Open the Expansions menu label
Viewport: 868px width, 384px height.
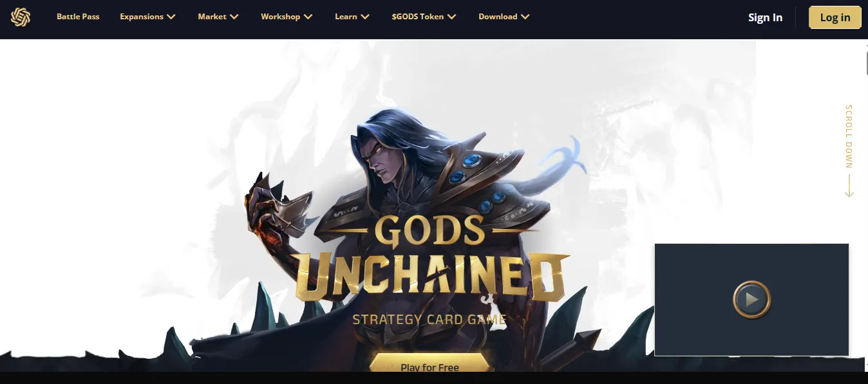[x=142, y=17]
